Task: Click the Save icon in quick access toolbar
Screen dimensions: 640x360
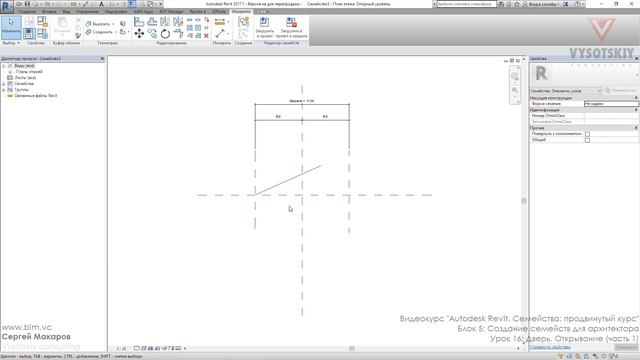Action: tap(27, 4)
